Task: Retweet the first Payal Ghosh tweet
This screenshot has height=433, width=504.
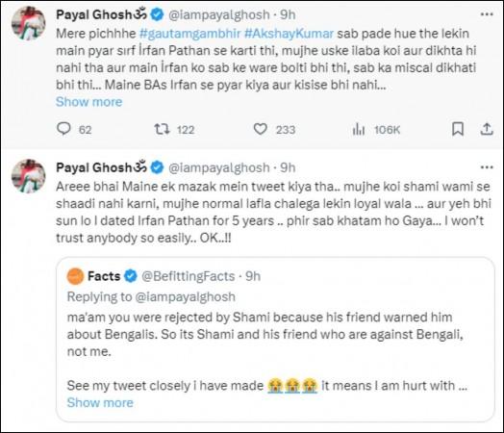Action: coord(162,129)
